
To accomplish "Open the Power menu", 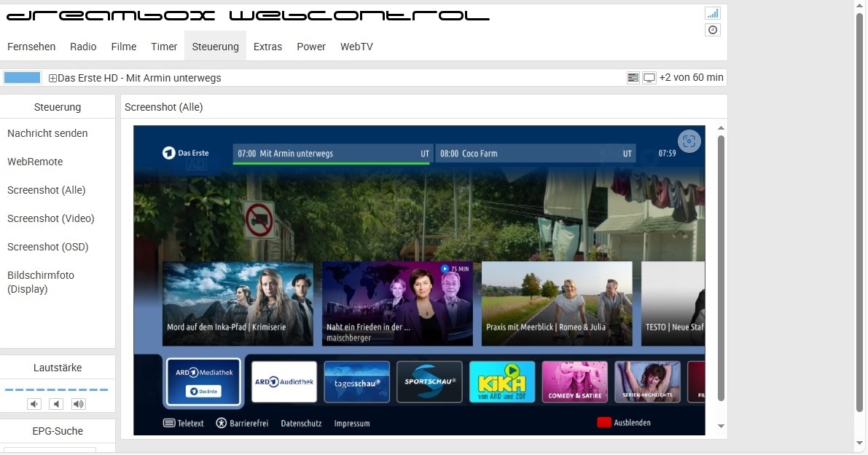I will (311, 47).
